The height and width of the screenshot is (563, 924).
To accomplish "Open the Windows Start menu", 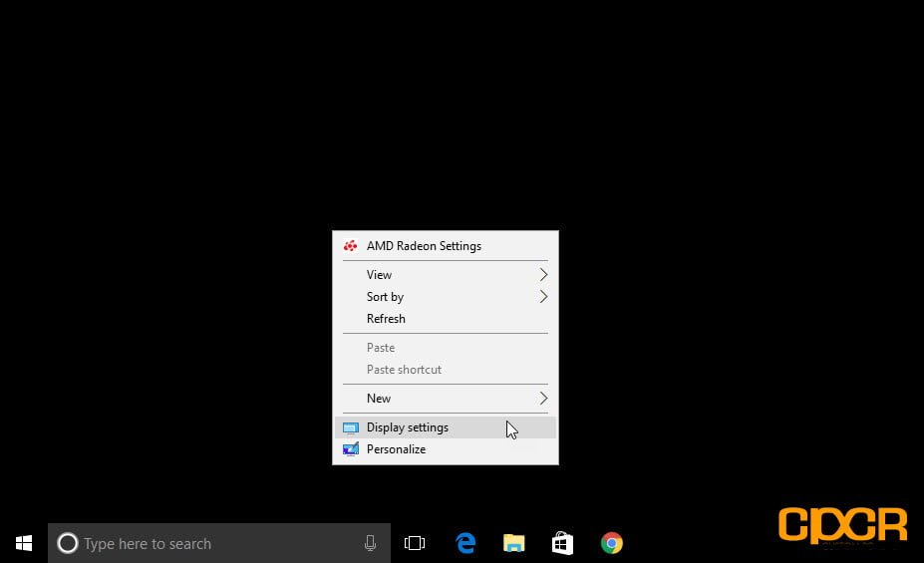I will click(24, 543).
